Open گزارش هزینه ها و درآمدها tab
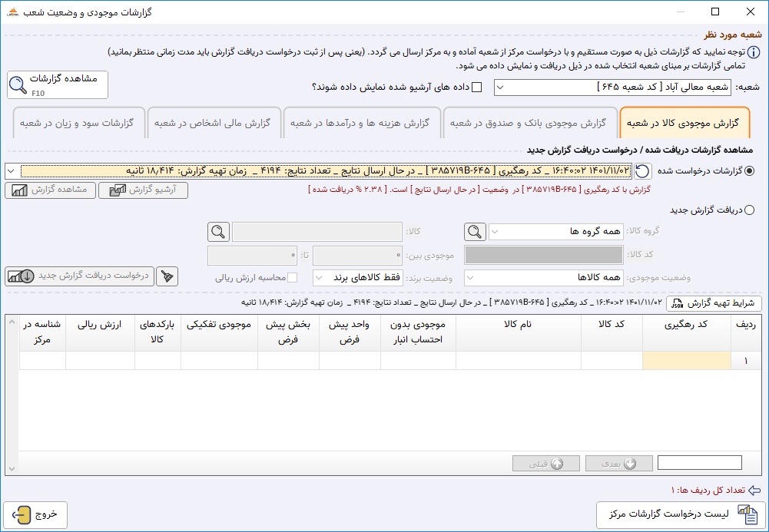Screen dimensions: 769x532 tap(363, 123)
